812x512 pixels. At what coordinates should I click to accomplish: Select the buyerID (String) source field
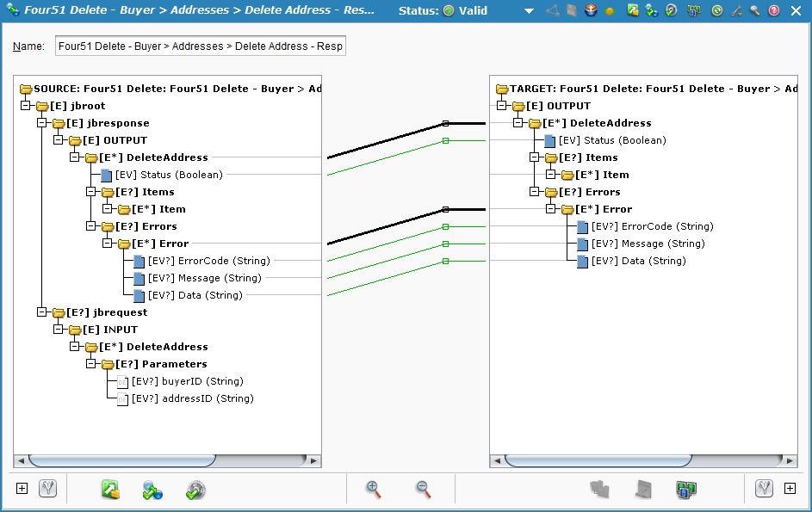pyautogui.click(x=187, y=381)
